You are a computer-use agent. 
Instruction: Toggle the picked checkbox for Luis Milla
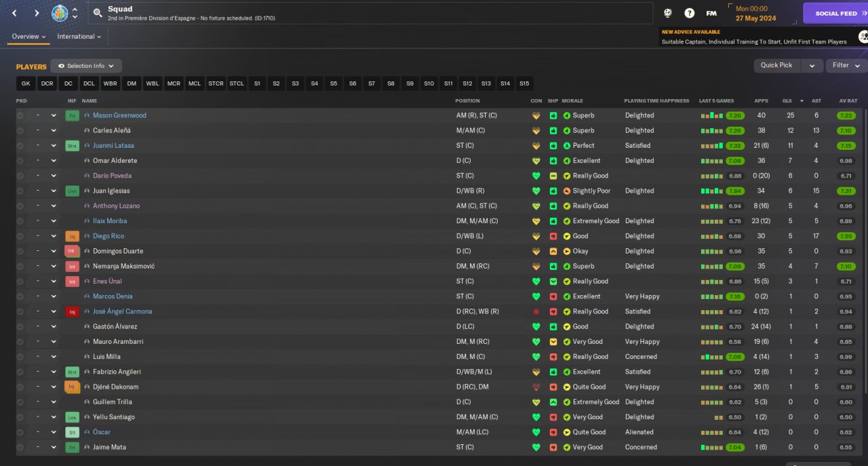coord(20,357)
